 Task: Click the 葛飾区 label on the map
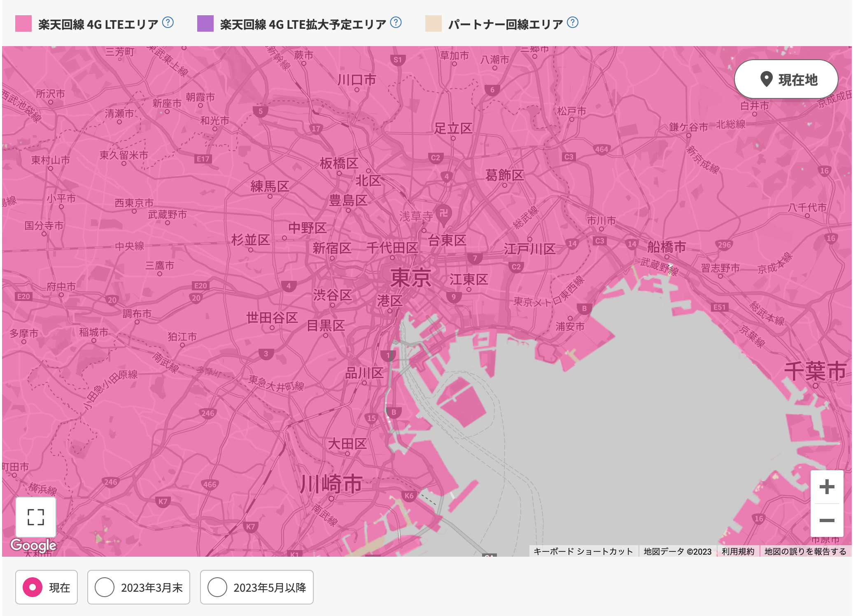click(x=504, y=175)
